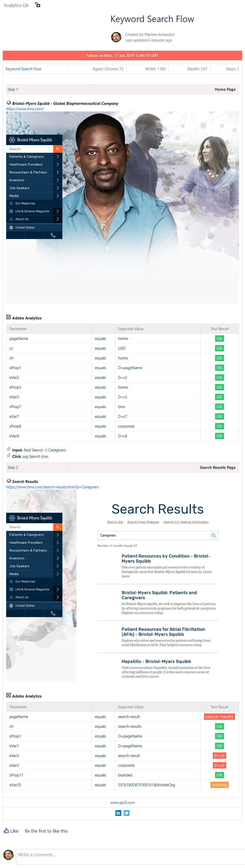The image size is (245, 868).
Task: Click the orange missing badge for eVar35
Action: point(219,785)
